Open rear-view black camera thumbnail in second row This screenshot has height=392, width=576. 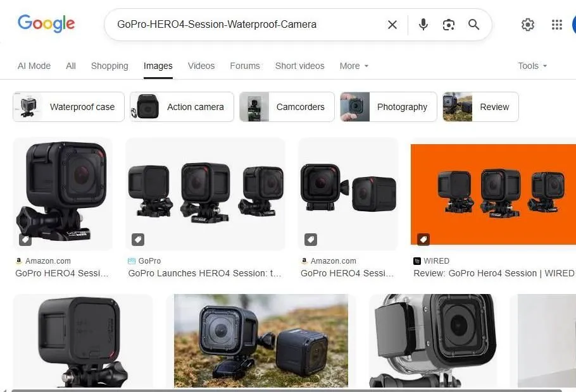[x=83, y=341]
